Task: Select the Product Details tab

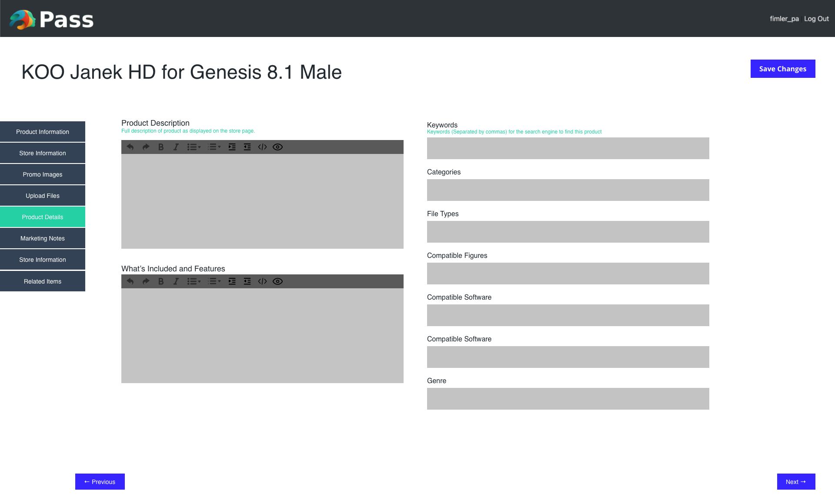Action: pyautogui.click(x=43, y=217)
